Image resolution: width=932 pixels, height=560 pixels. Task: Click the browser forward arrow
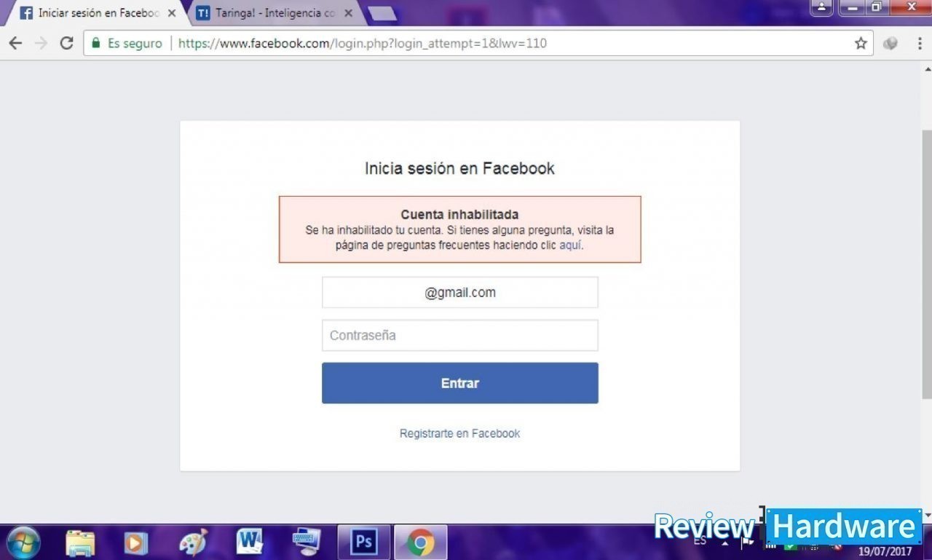41,43
